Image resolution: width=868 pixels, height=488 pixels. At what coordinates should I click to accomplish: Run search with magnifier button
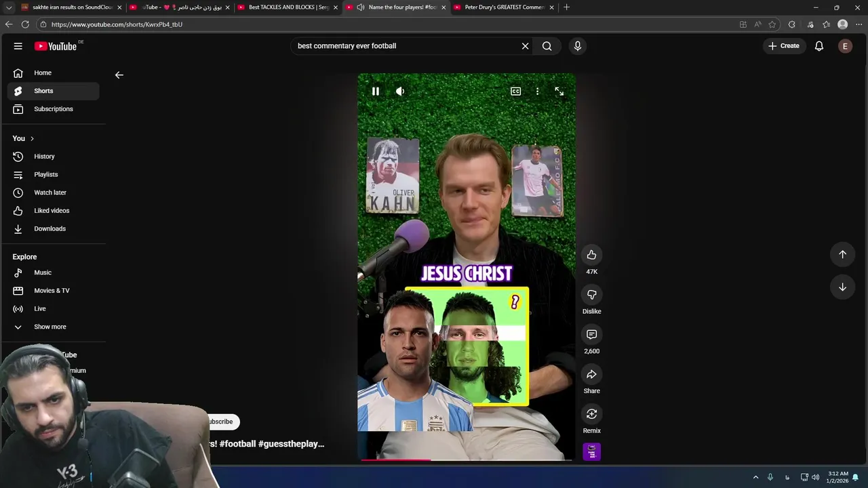(547, 46)
